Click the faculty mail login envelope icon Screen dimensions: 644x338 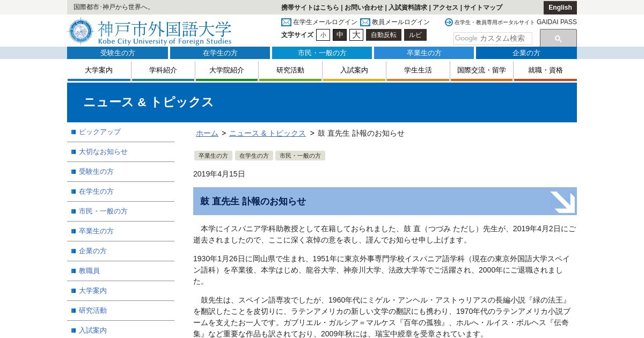click(365, 22)
